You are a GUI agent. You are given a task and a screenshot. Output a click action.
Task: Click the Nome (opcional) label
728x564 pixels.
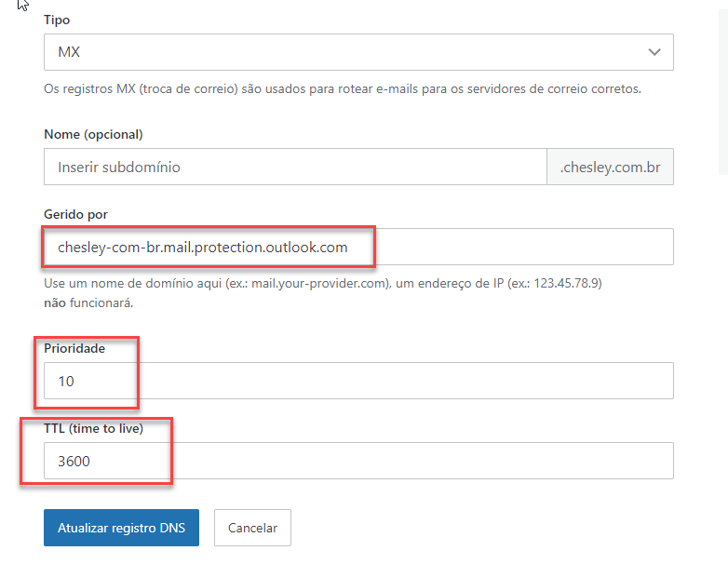93,134
